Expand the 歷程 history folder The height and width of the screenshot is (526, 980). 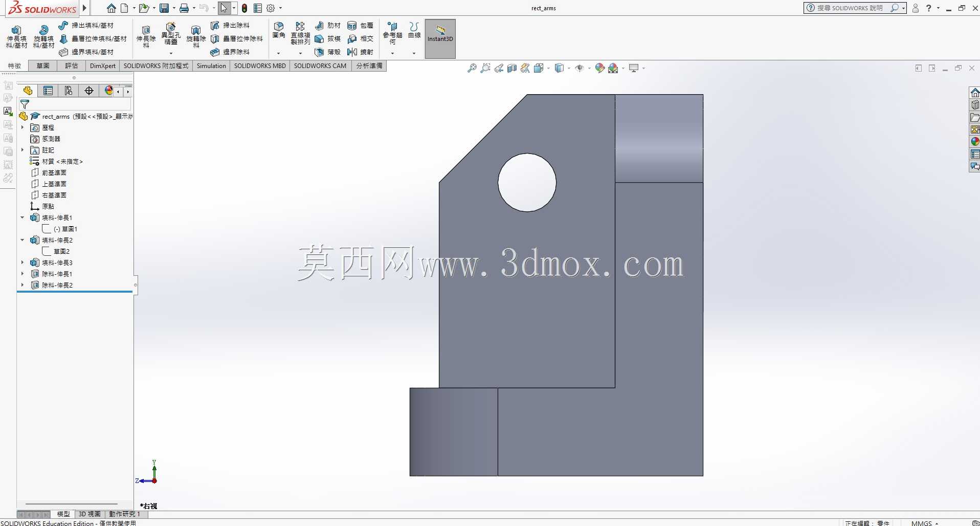tap(23, 127)
